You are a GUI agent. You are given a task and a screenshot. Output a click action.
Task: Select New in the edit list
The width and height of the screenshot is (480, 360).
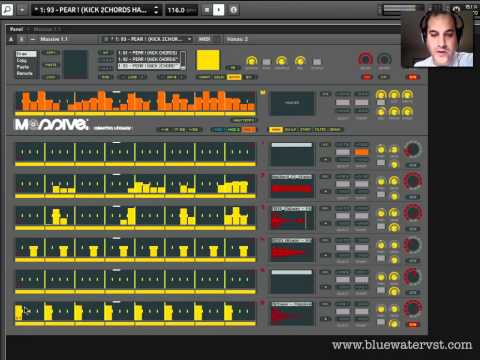tap(26, 54)
